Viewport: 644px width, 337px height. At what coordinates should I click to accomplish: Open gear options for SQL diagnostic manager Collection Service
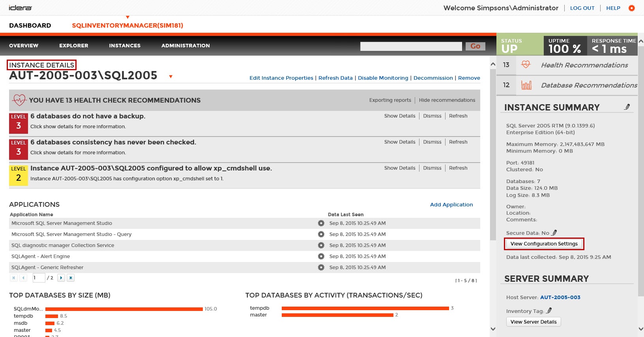pyautogui.click(x=321, y=245)
